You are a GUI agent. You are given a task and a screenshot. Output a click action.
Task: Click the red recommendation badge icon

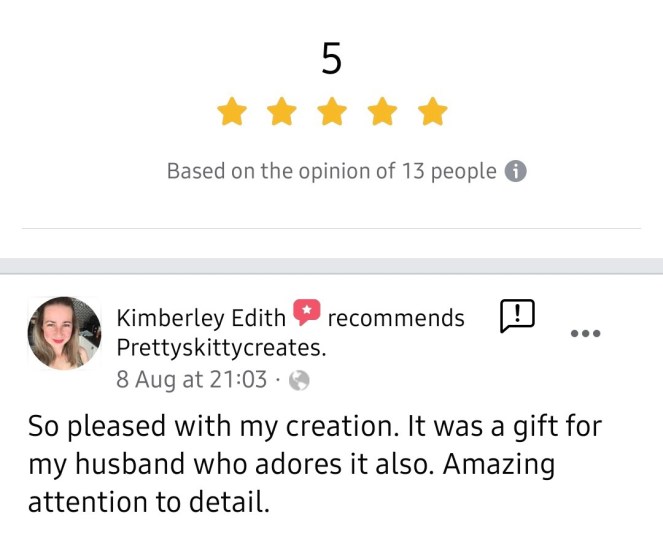306,315
